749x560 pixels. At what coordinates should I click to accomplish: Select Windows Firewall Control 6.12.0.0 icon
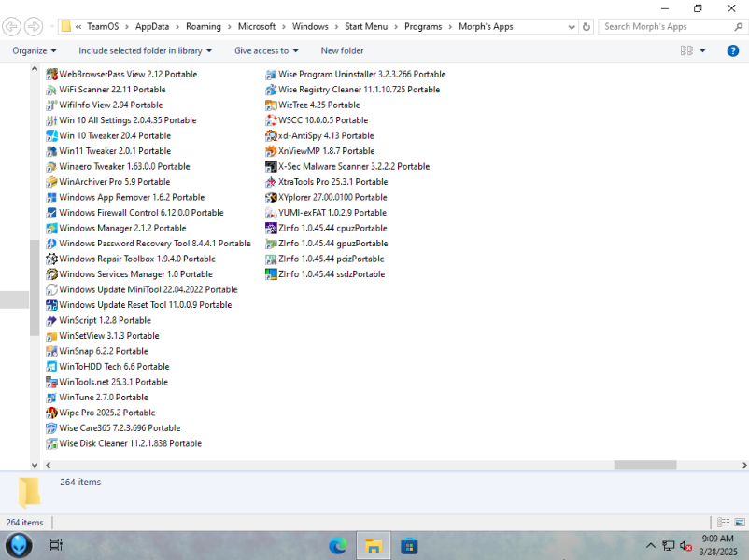[x=51, y=213]
